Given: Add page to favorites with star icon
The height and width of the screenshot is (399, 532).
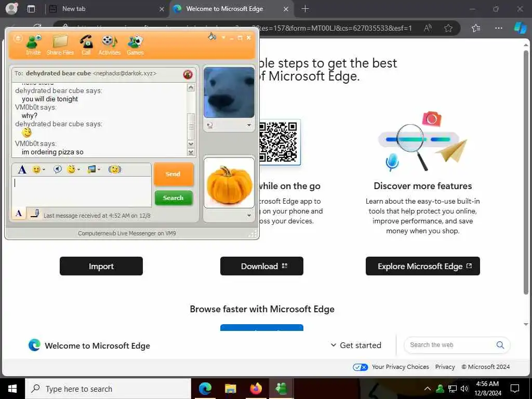Looking at the screenshot, I should click(x=448, y=28).
